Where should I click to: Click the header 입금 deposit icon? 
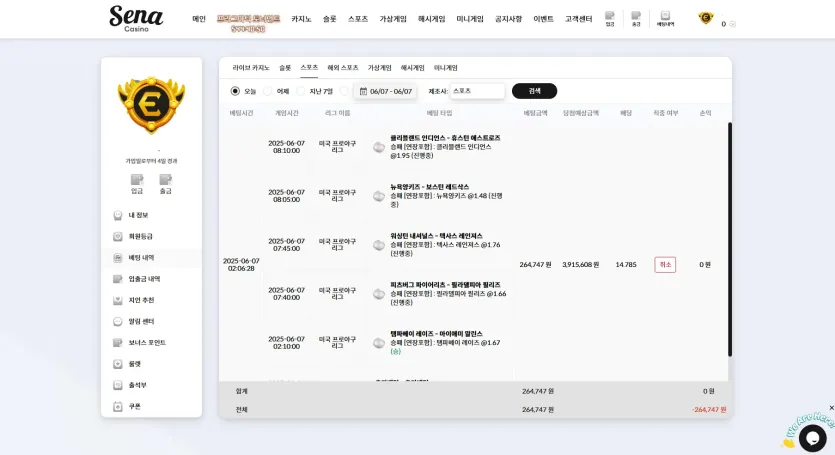tap(610, 19)
